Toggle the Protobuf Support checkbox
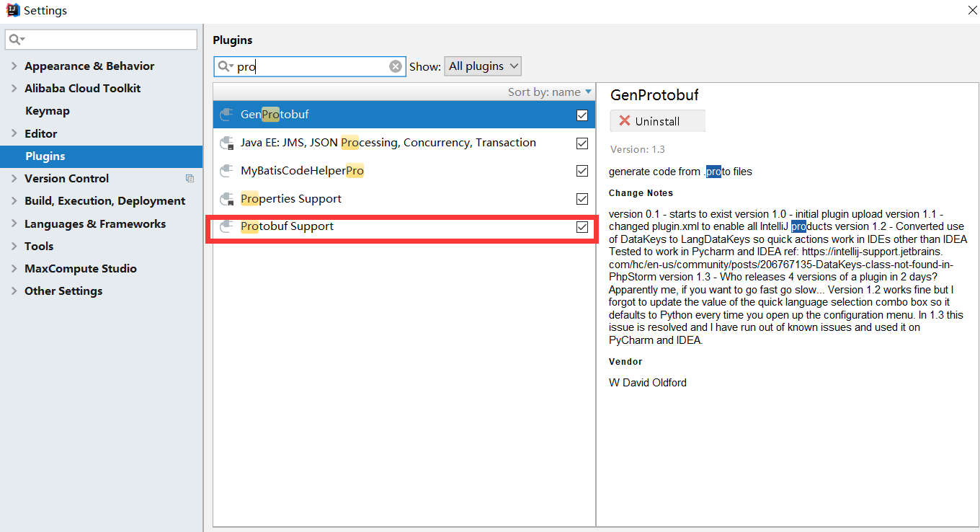 tap(582, 227)
